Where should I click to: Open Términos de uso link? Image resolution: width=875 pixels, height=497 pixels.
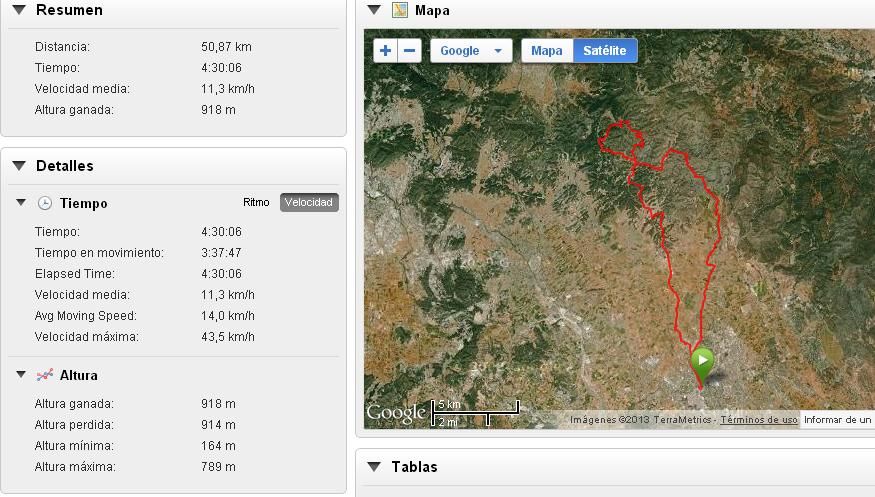click(759, 420)
